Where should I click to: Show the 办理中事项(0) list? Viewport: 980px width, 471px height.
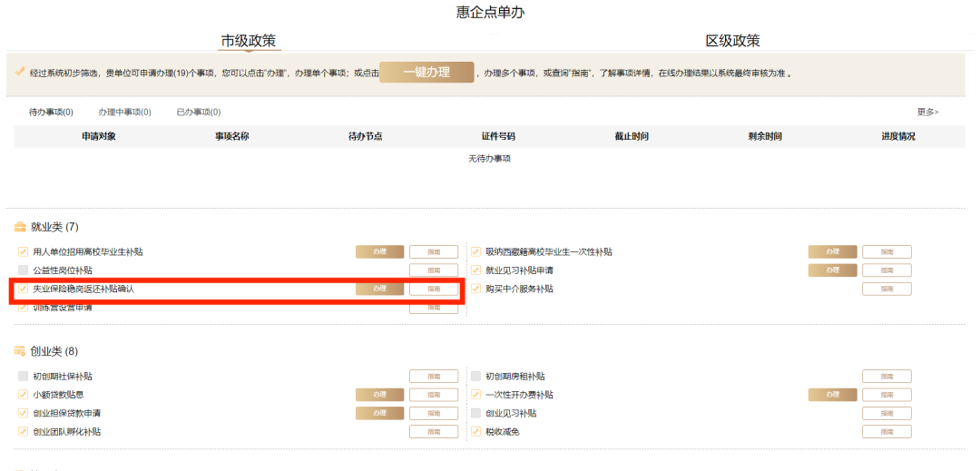(124, 113)
